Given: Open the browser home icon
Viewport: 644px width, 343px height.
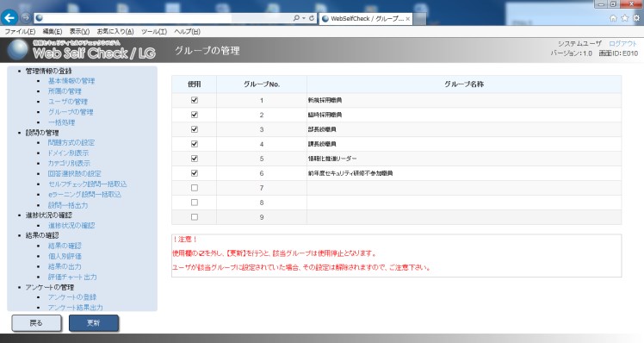Looking at the screenshot, I should (613, 18).
